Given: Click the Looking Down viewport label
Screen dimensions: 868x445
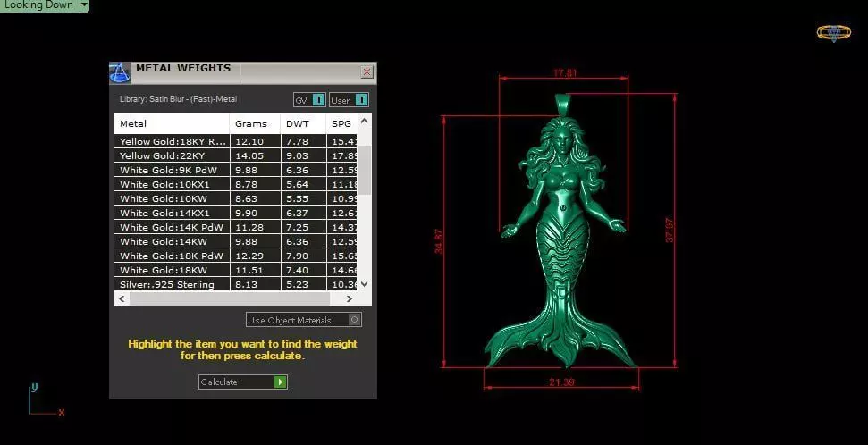Looking at the screenshot, I should click(x=38, y=5).
